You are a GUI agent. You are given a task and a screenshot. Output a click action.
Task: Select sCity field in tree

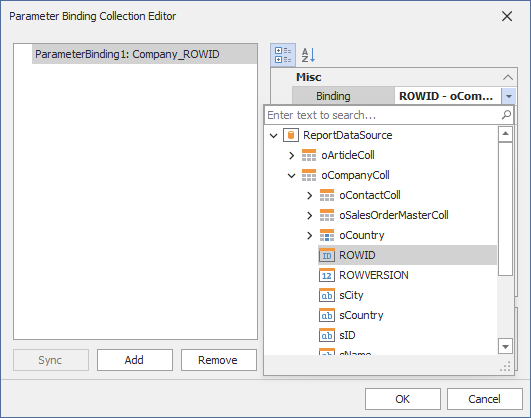[x=351, y=295]
